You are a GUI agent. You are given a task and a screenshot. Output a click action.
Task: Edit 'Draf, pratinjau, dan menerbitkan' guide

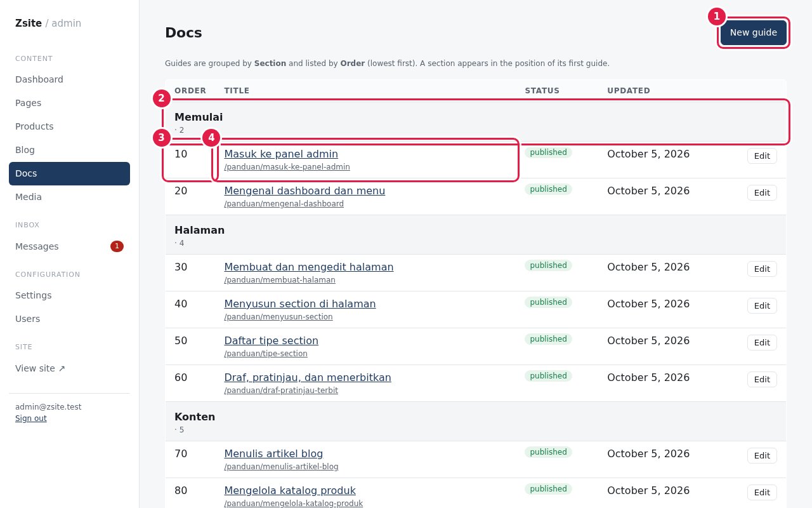click(762, 379)
